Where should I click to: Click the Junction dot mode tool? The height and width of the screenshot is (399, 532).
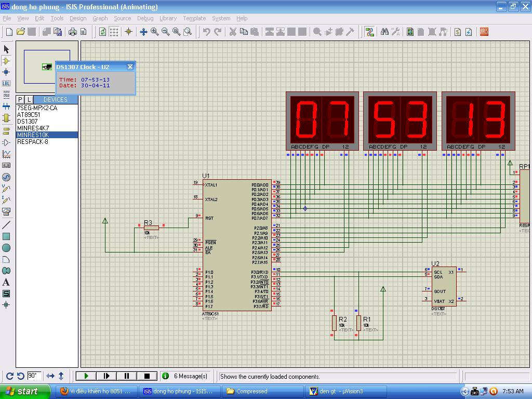coord(6,72)
